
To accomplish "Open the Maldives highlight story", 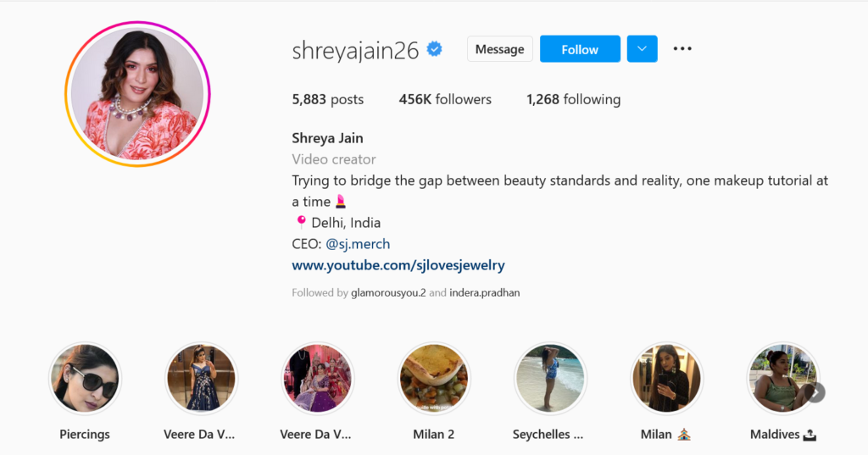I will [782, 379].
